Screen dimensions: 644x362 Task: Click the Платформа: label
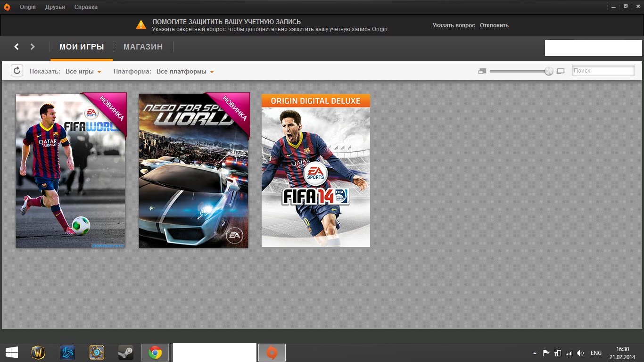coord(132,72)
